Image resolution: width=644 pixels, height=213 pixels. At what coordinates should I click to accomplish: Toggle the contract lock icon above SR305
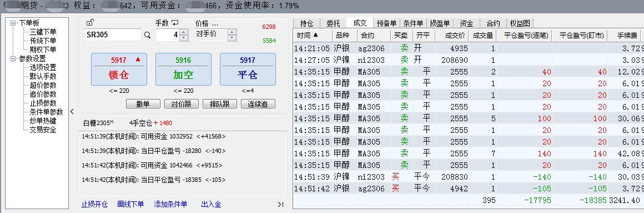click(x=90, y=23)
